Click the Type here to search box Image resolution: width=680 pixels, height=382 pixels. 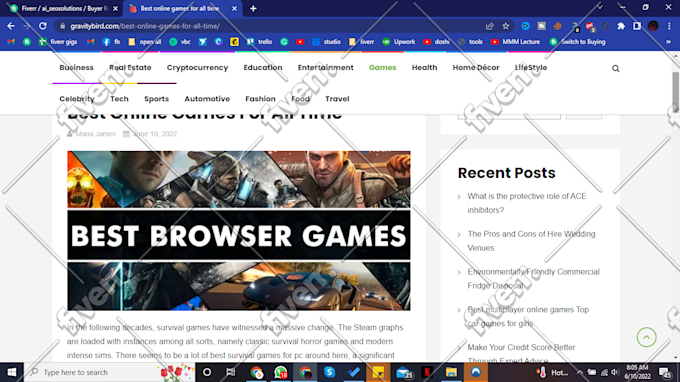(x=109, y=372)
